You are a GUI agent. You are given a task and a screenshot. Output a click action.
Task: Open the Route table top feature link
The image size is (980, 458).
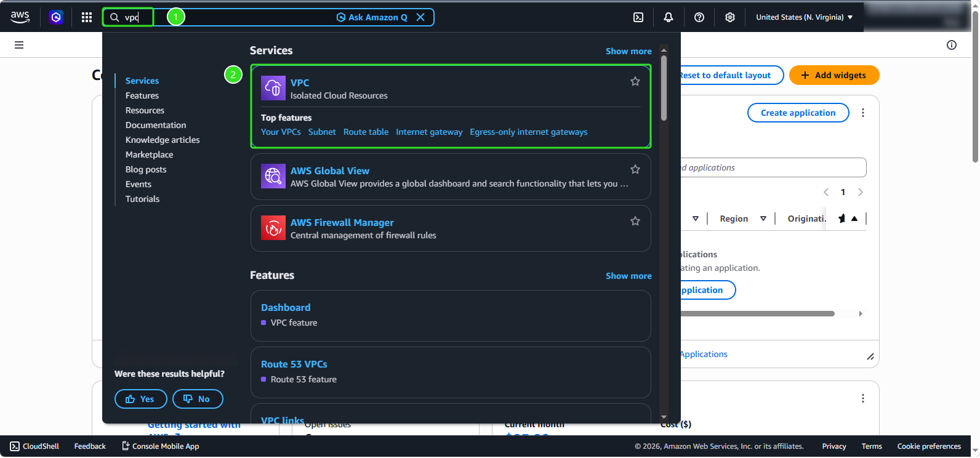tap(366, 132)
